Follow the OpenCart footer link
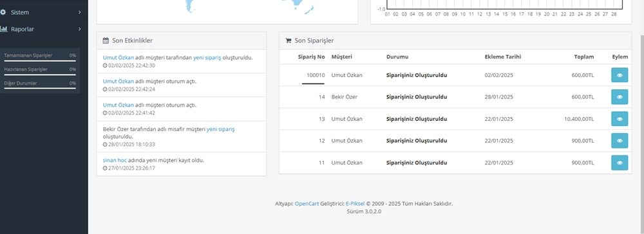644x234 pixels. click(307, 204)
